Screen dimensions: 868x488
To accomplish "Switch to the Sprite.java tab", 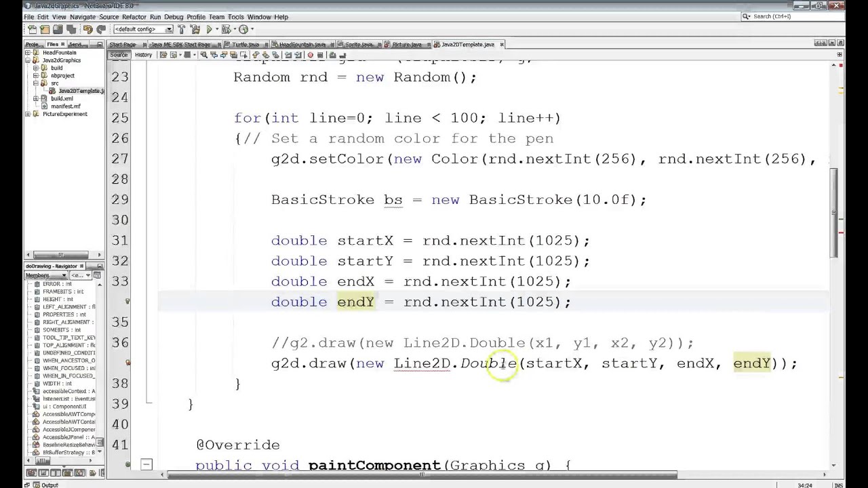I will coord(359,45).
